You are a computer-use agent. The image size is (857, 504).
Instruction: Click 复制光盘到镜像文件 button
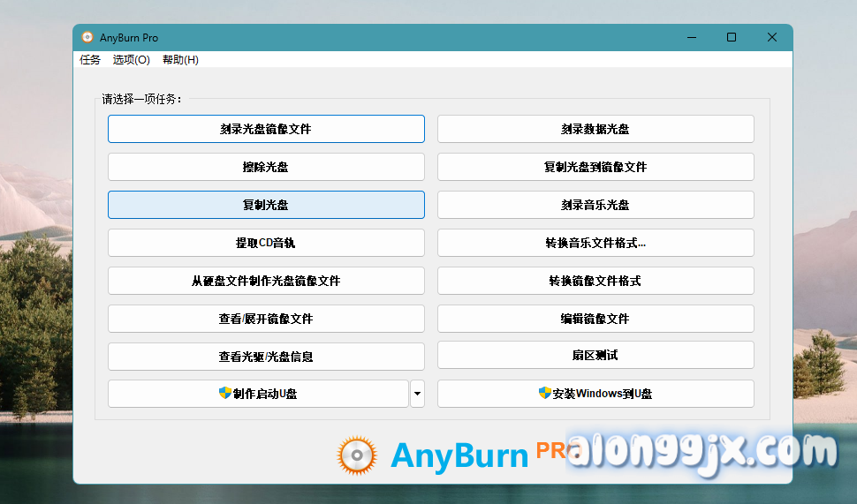[x=595, y=167]
